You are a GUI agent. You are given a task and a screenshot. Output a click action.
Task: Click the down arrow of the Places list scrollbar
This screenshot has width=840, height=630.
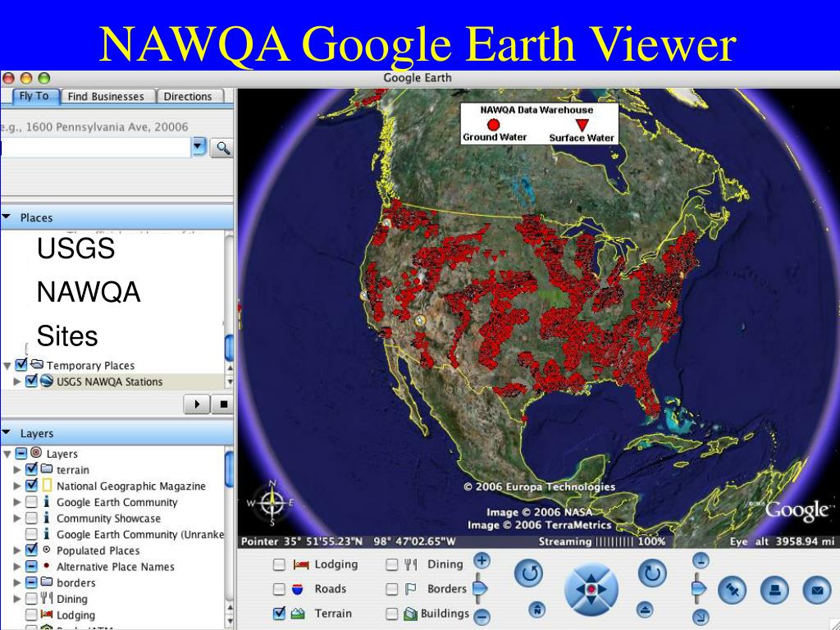pyautogui.click(x=230, y=382)
